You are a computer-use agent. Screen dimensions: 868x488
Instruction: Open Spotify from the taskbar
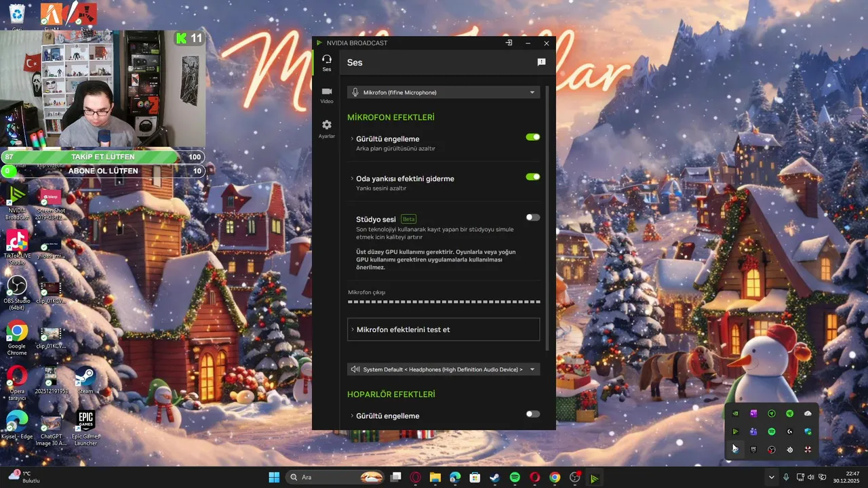point(515,477)
